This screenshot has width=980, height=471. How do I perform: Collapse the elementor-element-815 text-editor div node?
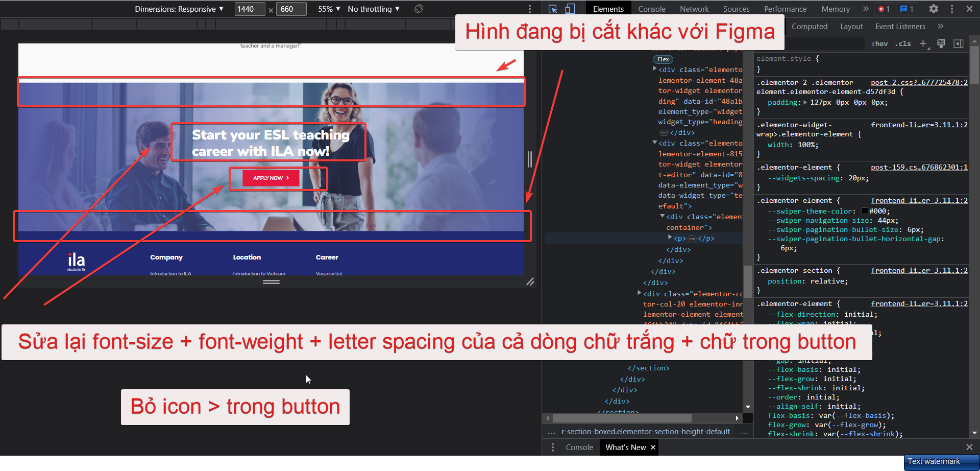(x=655, y=143)
